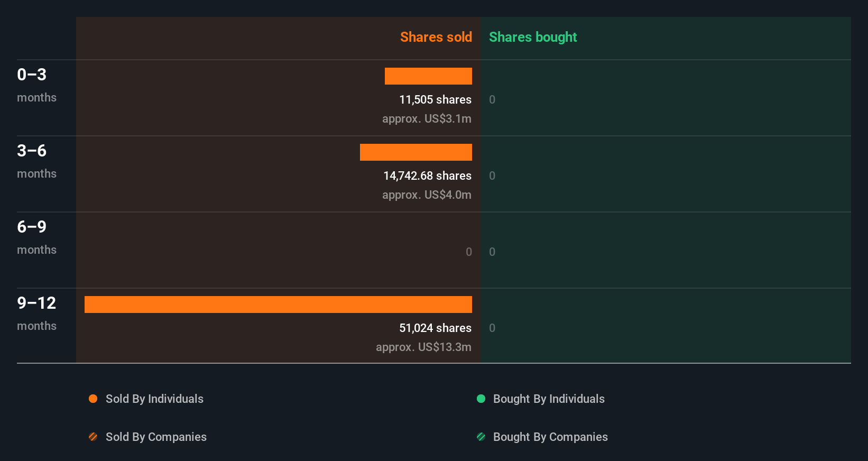Image resolution: width=868 pixels, height=461 pixels.
Task: Click the approx. US$4.0m value
Action: click(x=427, y=195)
